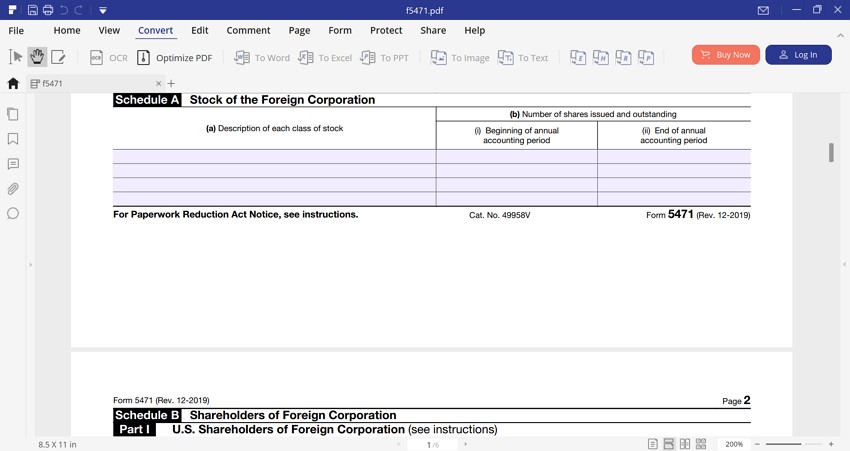Convert the PDF To Text
The image size is (850, 451).
[x=523, y=57]
